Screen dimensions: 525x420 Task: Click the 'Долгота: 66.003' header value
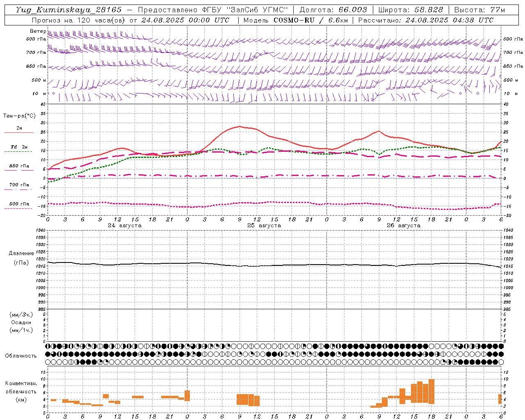point(333,10)
